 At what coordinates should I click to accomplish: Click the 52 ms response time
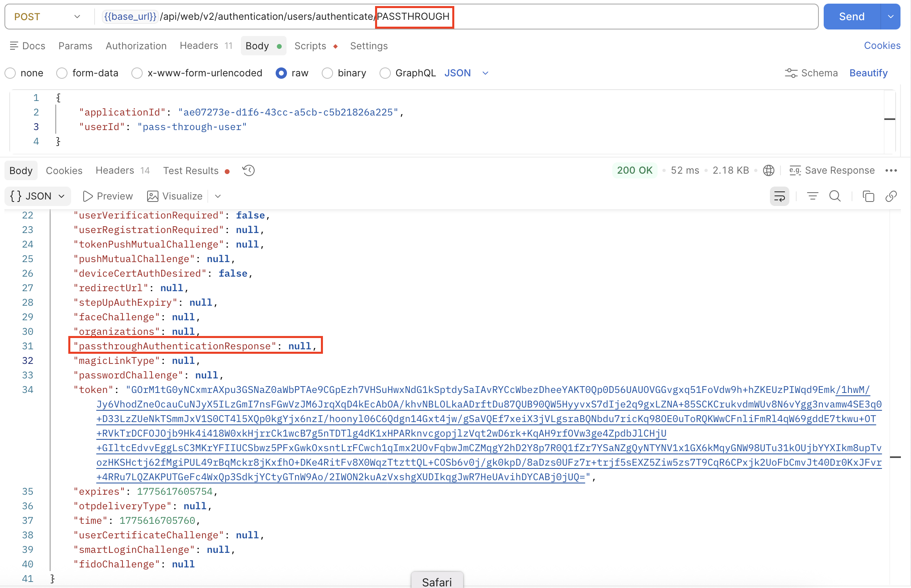[685, 170]
